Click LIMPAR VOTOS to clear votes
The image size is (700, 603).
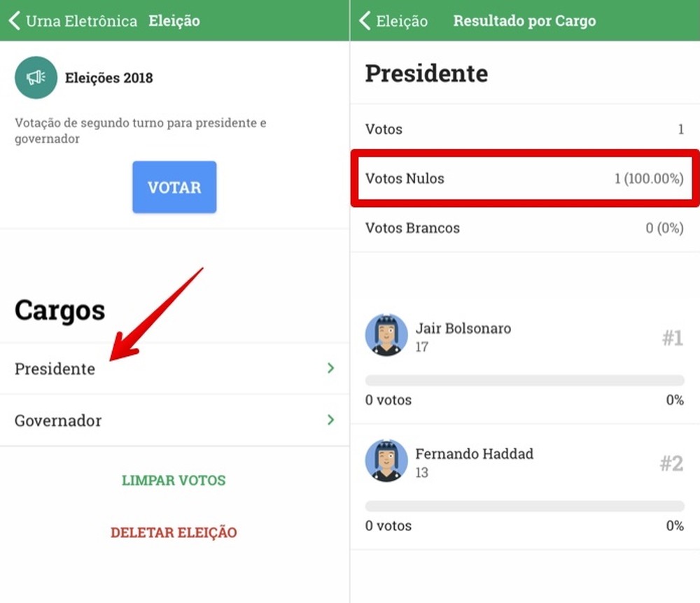point(173,481)
